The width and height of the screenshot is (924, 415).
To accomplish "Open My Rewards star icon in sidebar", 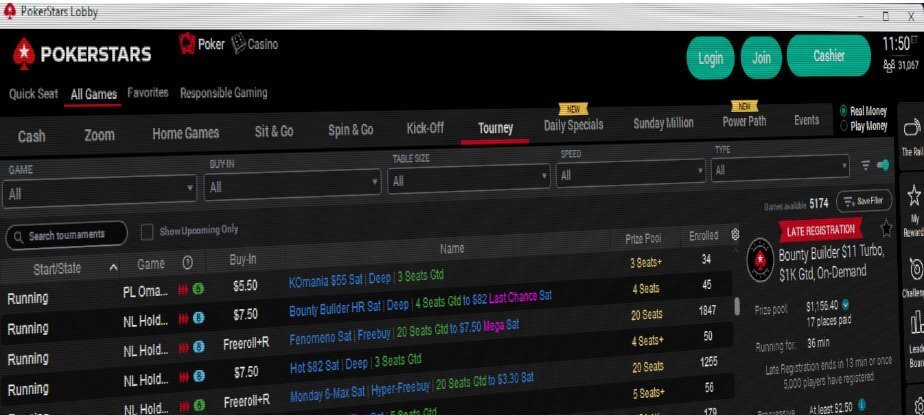I will click(914, 195).
